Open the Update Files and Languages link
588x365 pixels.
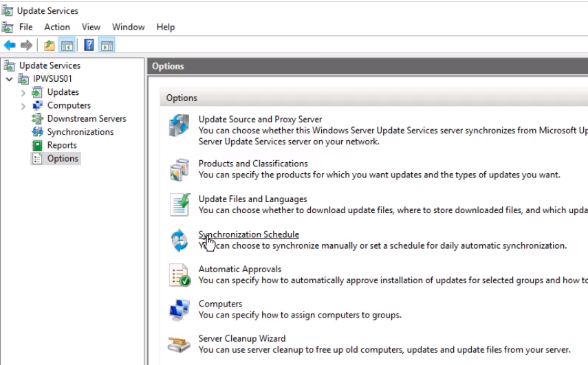[252, 199]
